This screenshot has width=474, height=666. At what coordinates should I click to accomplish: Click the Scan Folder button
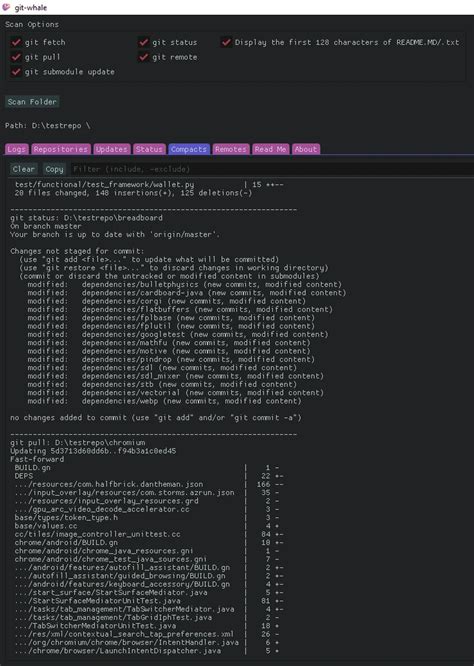pos(32,102)
